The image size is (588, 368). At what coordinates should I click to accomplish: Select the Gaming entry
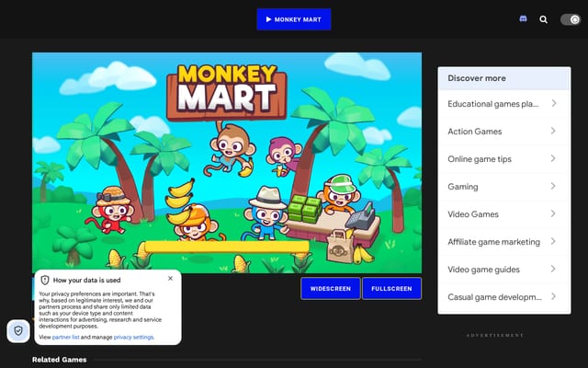[504, 187]
